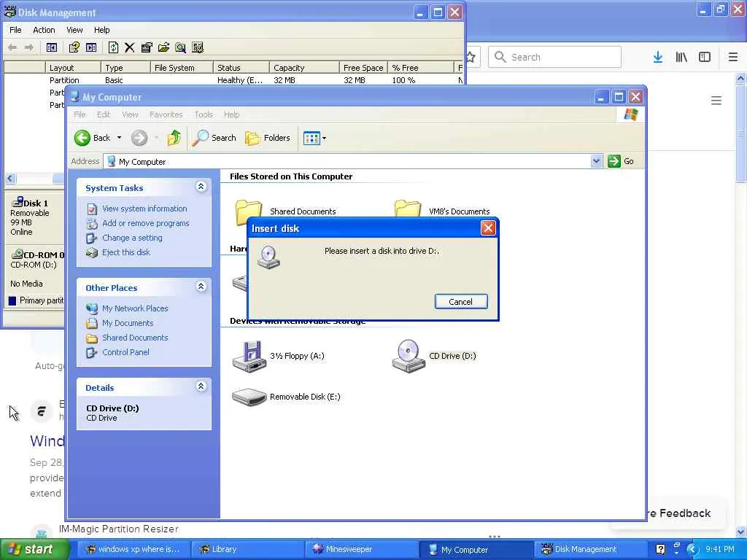Click the help question mark tray icon
Image resolution: width=747 pixels, height=560 pixels.
[x=660, y=549]
